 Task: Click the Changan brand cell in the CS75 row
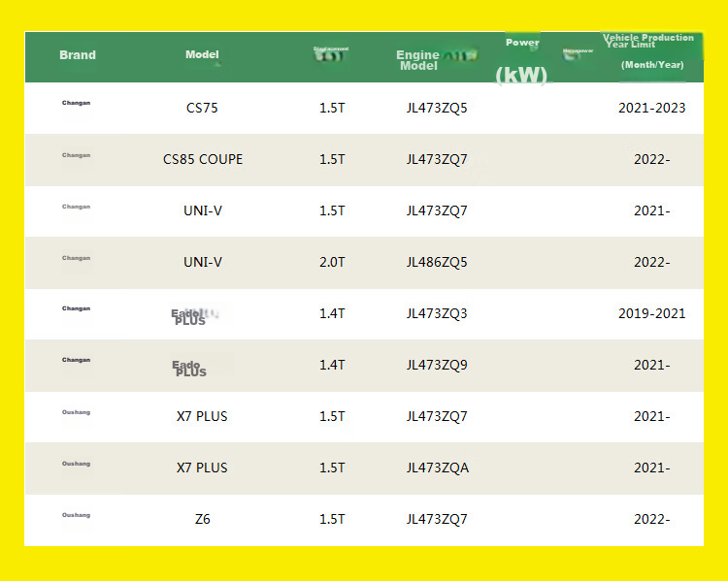(76, 103)
